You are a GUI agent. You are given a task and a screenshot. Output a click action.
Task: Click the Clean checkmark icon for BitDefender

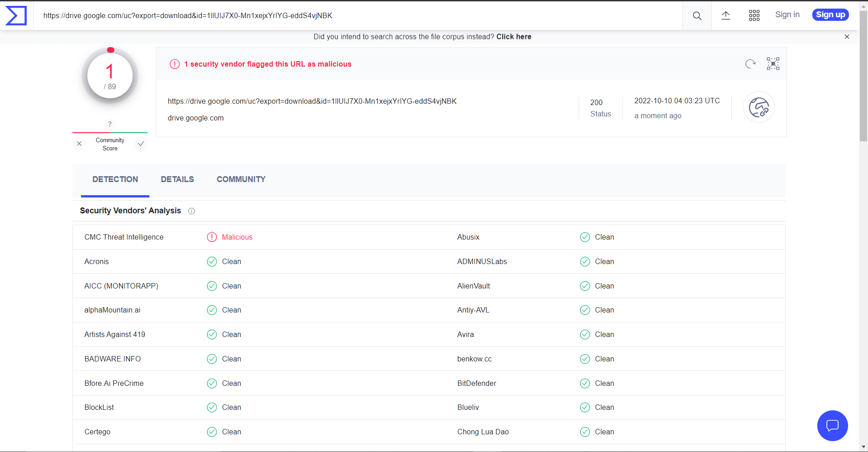[585, 384]
